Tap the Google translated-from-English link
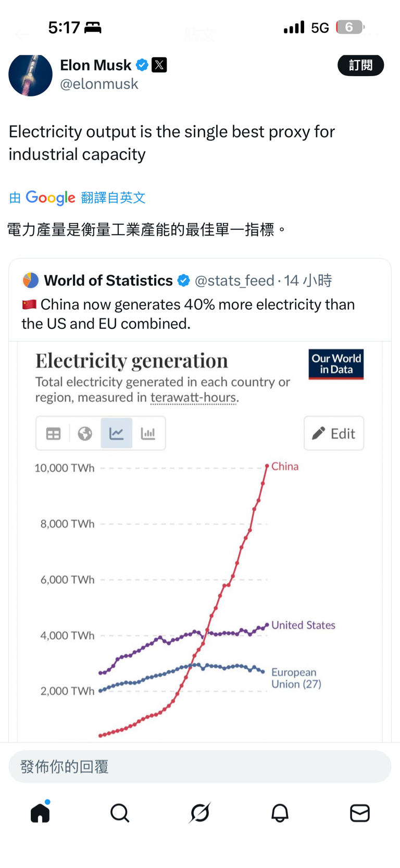This screenshot has width=400, height=868. point(77,198)
